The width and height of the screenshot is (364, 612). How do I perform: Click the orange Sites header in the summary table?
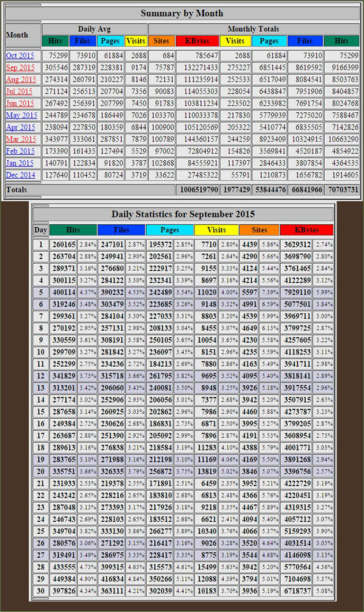[161, 41]
